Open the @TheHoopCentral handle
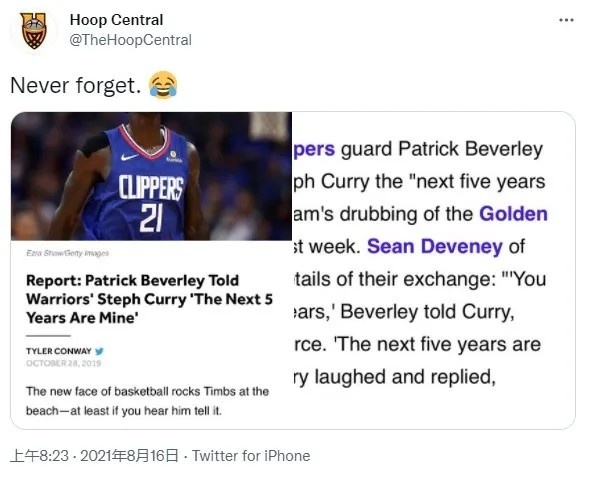The image size is (589, 480). [x=131, y=40]
